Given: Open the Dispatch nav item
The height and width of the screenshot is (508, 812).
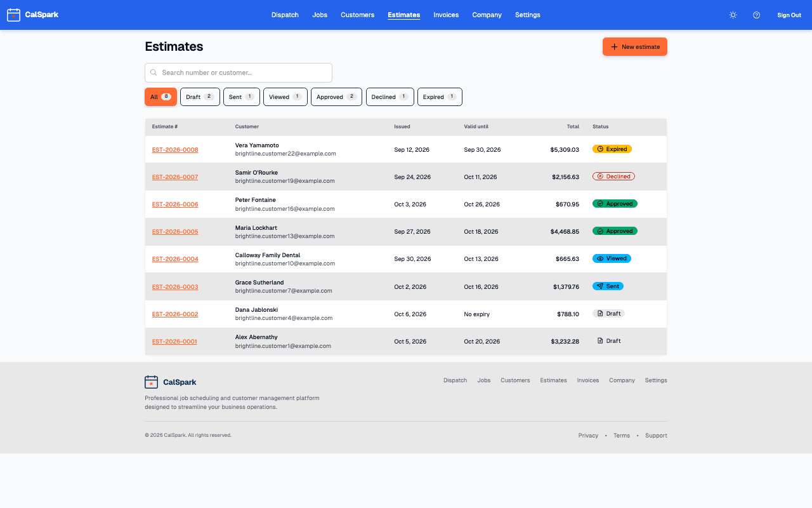Looking at the screenshot, I should (x=285, y=15).
